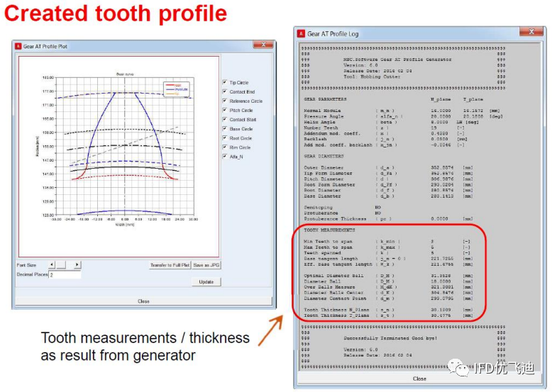Click the Save as JPG button
552x392 pixels.
coord(206,265)
